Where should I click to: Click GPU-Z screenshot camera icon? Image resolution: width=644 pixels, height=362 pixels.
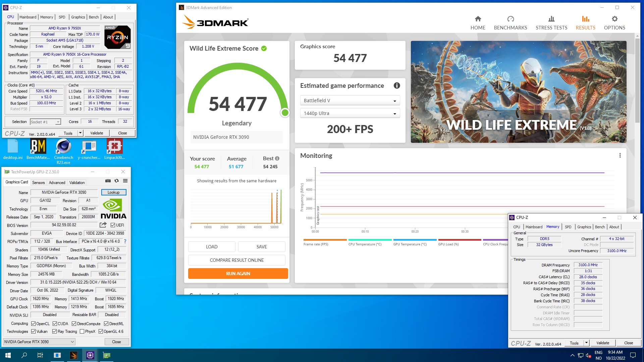click(108, 181)
